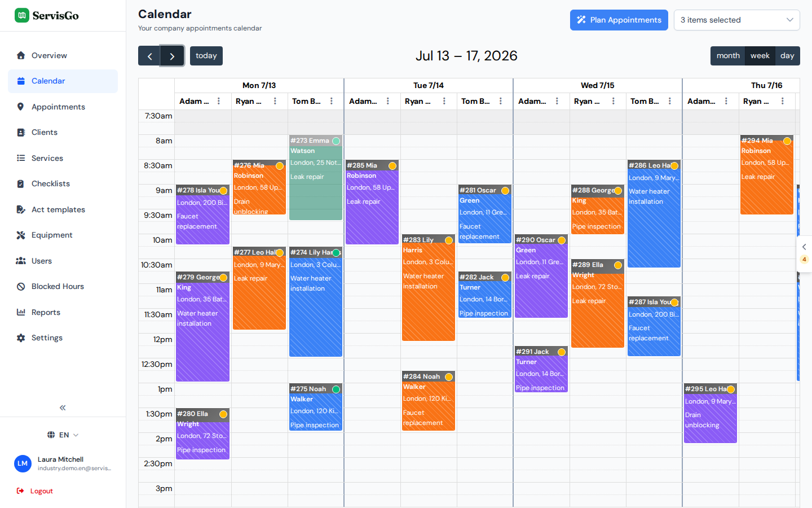The height and width of the screenshot is (508, 812).
Task: Open Thursday Ryan column options menu
Action: (783, 101)
